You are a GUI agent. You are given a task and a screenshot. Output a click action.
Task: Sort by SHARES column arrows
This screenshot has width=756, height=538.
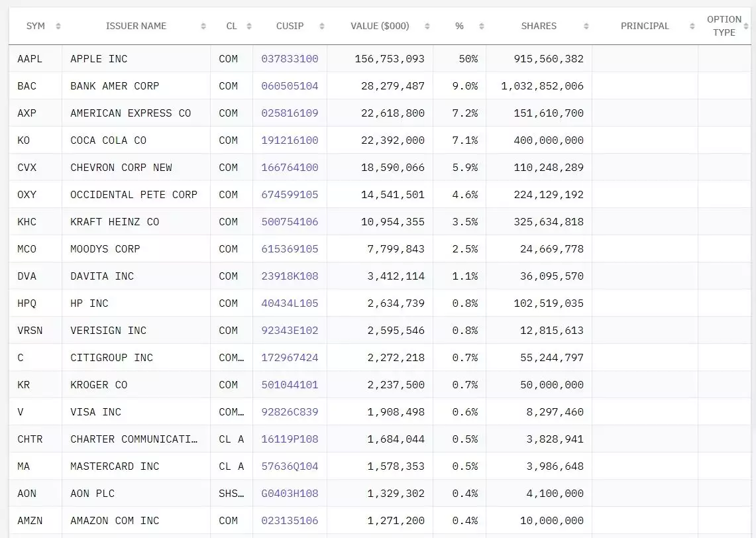tap(586, 26)
